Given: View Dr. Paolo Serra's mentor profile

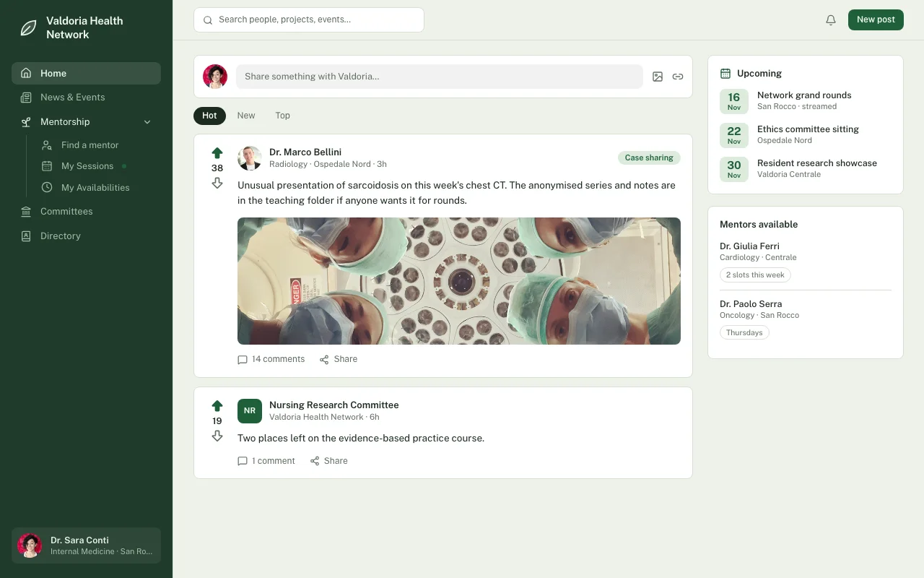Looking at the screenshot, I should 751,304.
